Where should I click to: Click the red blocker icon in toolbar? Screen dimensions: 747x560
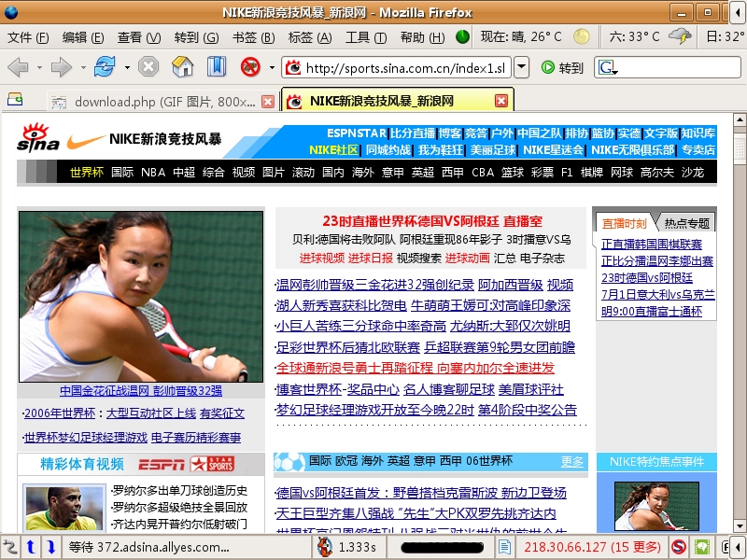[250, 66]
